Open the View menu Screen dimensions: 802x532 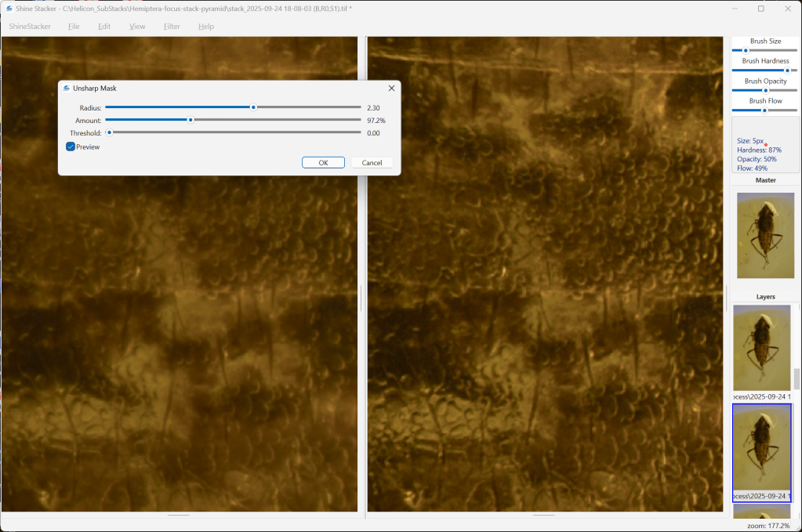pos(137,26)
